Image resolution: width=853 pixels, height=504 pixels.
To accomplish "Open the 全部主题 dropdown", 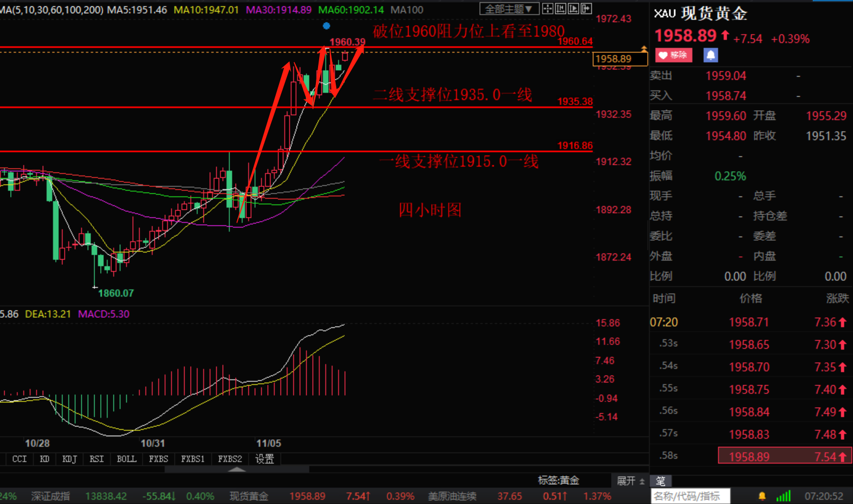I will click(x=508, y=9).
